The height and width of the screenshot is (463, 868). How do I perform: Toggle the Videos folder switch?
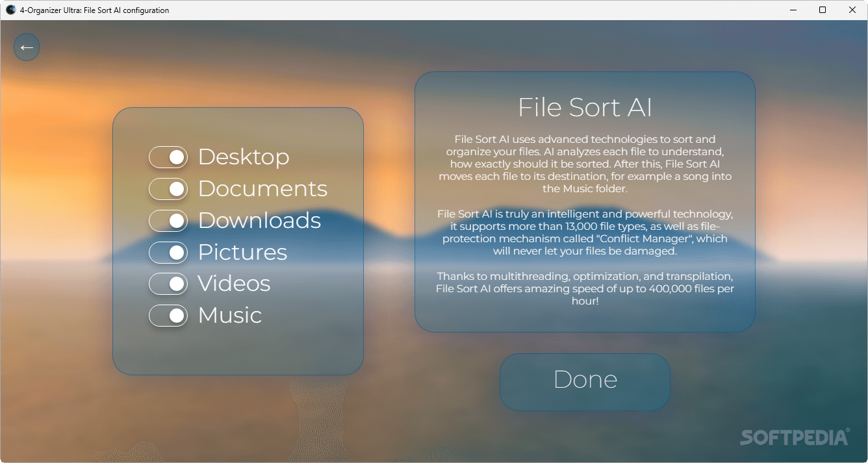pos(168,284)
